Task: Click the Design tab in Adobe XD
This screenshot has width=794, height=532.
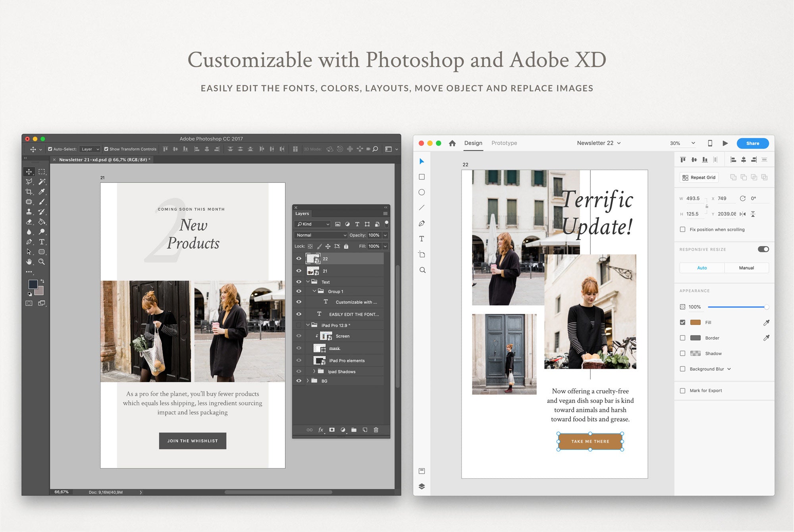Action: tap(472, 143)
